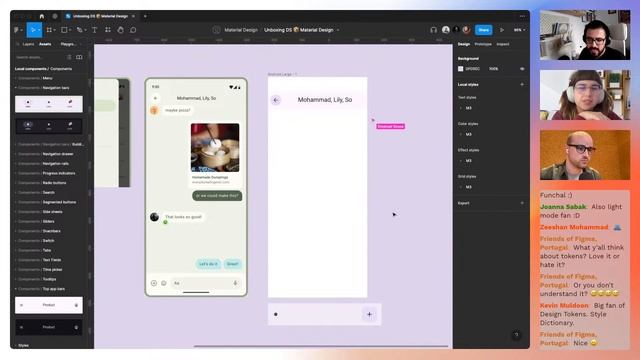This screenshot has height=360, width=640.
Task: Select the Text tool
Action: tap(94, 30)
